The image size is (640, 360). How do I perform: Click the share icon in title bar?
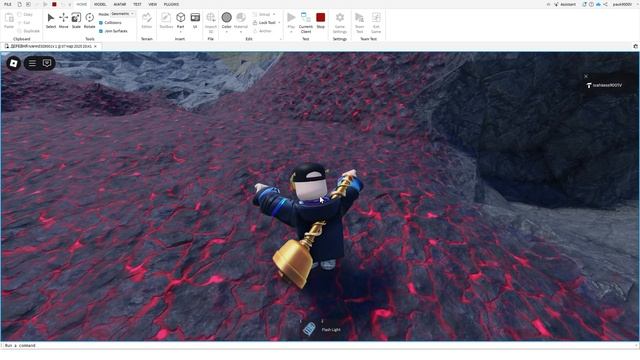[605, 4]
